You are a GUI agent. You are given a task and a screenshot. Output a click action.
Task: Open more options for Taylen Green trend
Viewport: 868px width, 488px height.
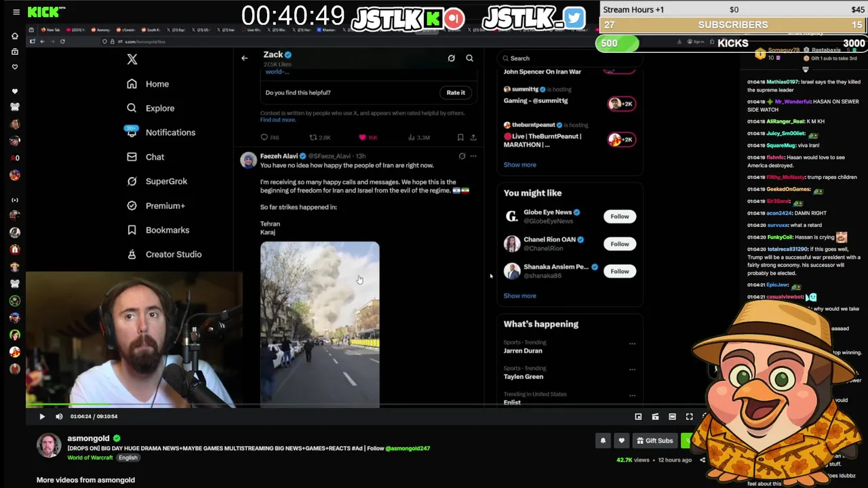tap(632, 369)
